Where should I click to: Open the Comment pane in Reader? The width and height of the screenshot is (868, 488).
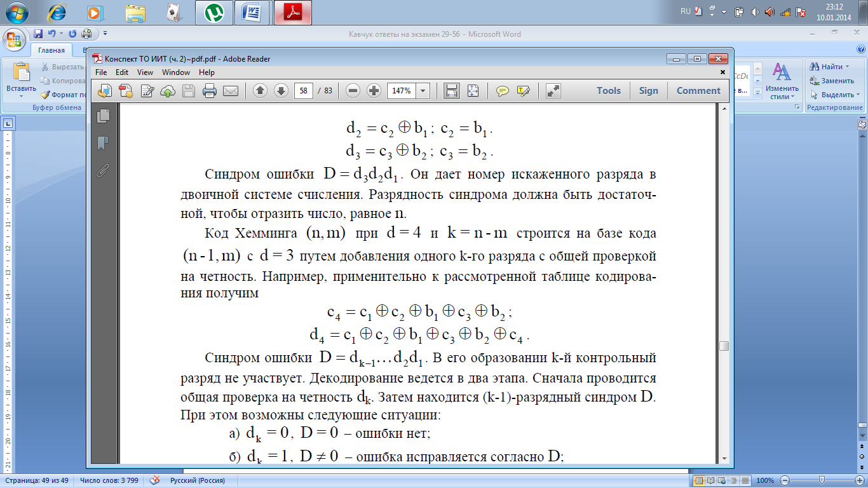(698, 91)
